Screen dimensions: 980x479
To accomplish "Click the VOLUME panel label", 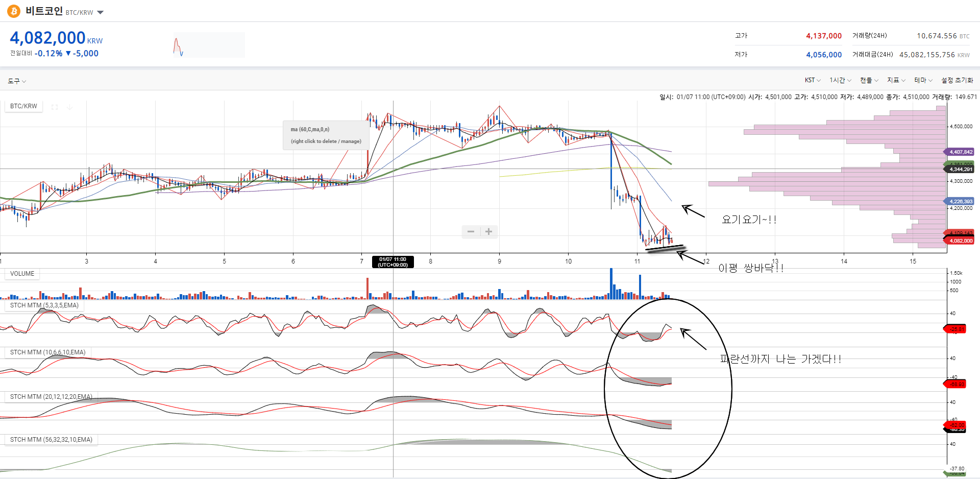I will pyautogui.click(x=22, y=274).
